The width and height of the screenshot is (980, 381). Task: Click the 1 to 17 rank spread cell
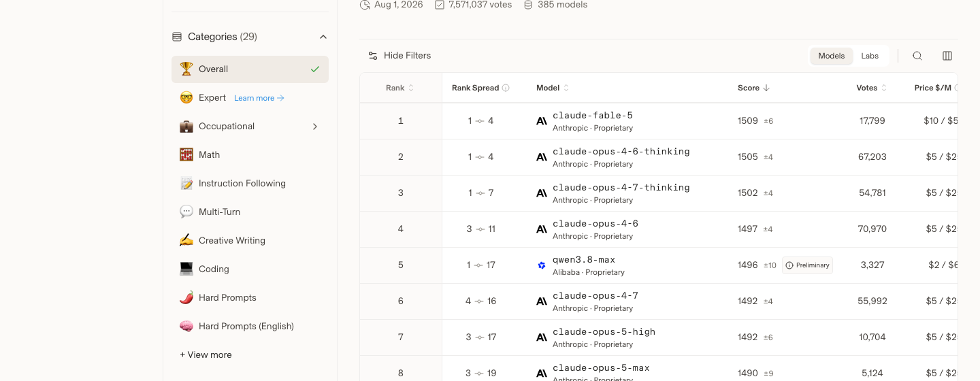(480, 265)
